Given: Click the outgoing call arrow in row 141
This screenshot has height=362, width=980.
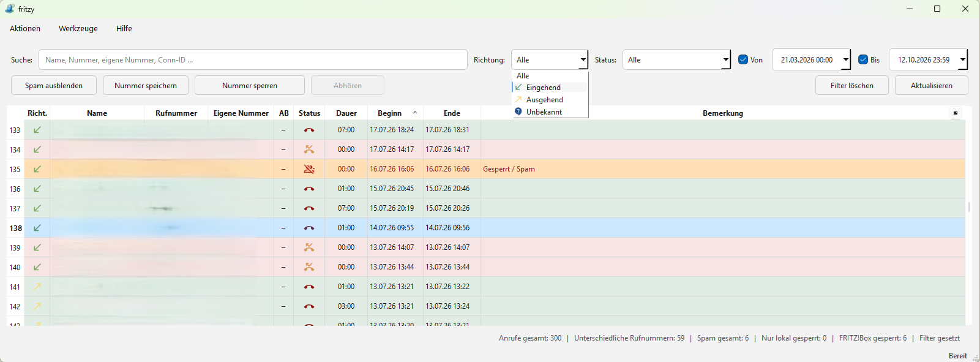Looking at the screenshot, I should click(37, 287).
